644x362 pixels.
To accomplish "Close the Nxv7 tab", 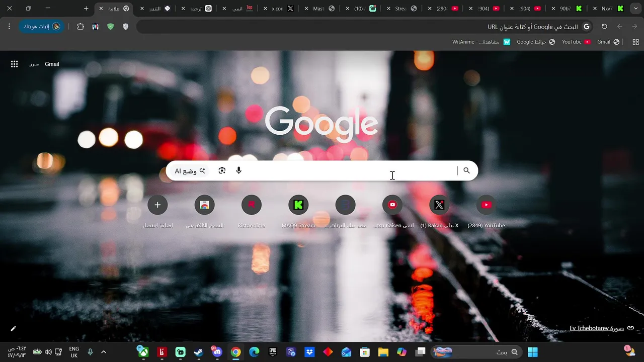I will (x=595, y=9).
